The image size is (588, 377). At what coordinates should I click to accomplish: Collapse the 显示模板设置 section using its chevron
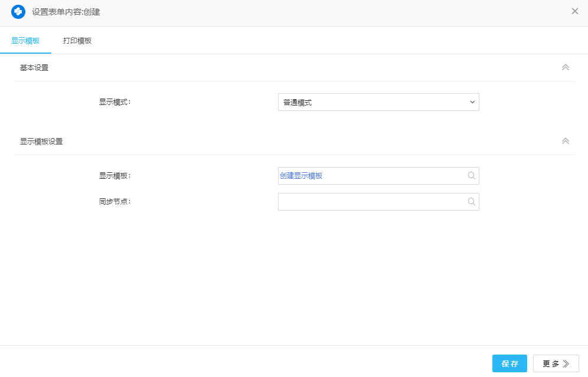[565, 141]
